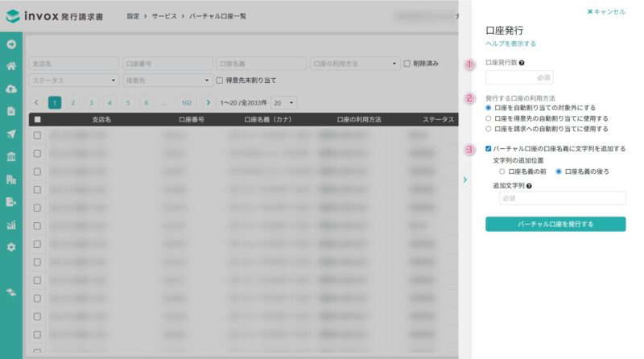
Task: Choose 口座名義の後ろ radio option
Action: [x=559, y=171]
